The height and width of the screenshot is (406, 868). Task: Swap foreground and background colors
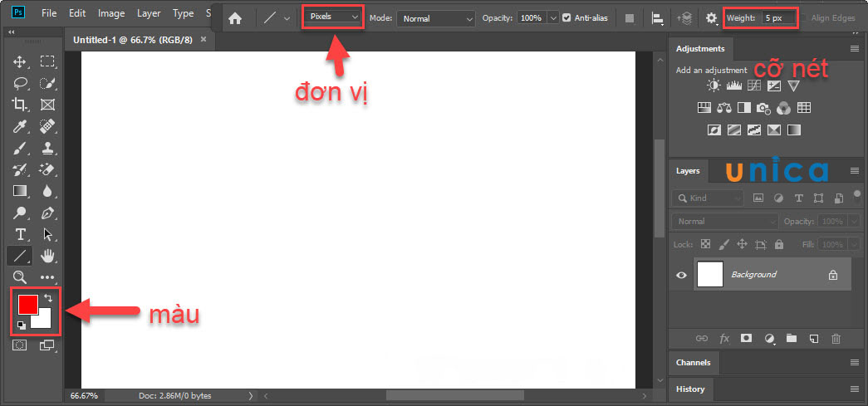pos(47,298)
